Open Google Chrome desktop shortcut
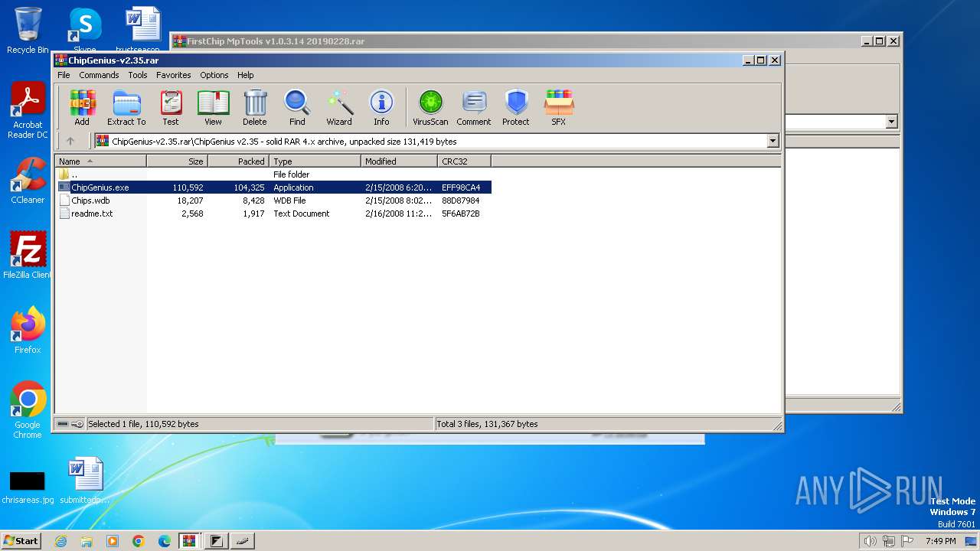The image size is (980, 551). (28, 410)
